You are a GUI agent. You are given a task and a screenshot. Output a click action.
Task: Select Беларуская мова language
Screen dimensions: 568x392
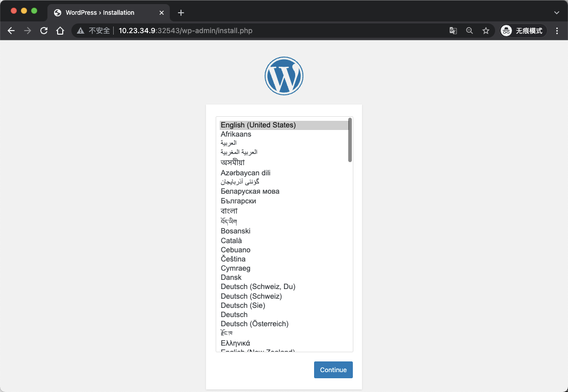pos(284,191)
